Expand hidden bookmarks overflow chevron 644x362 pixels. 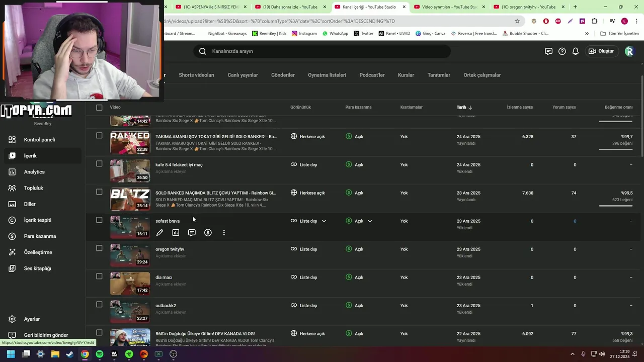pos(587,34)
